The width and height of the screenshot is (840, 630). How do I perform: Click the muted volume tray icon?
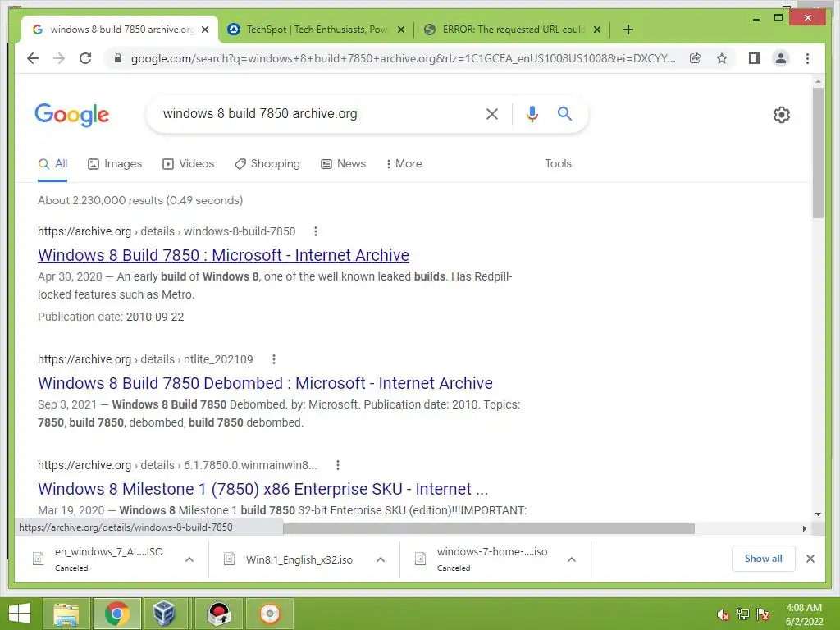tap(724, 614)
